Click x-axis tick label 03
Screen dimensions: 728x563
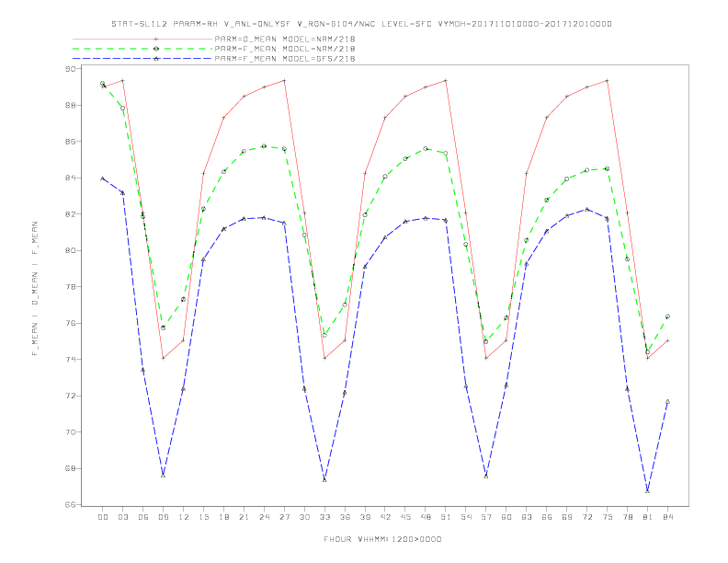tap(122, 517)
